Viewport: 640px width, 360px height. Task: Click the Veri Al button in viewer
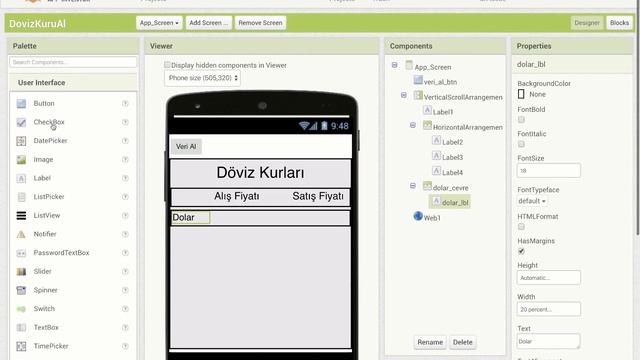click(x=186, y=147)
